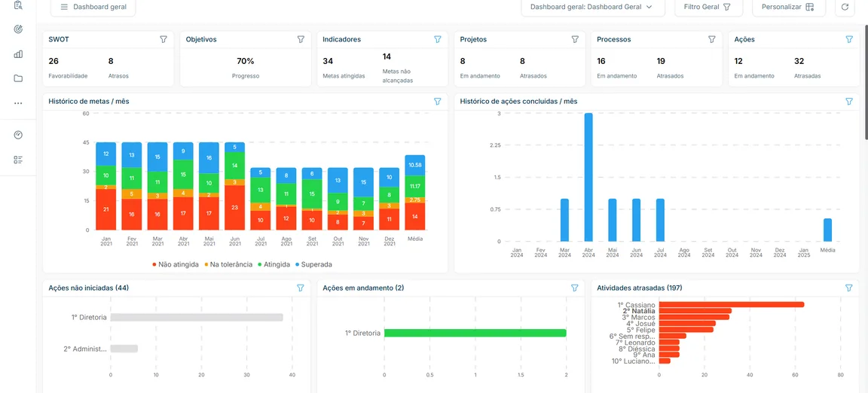The height and width of the screenshot is (393, 868).
Task: Open the checklist sidebar icon
Action: [x=18, y=160]
